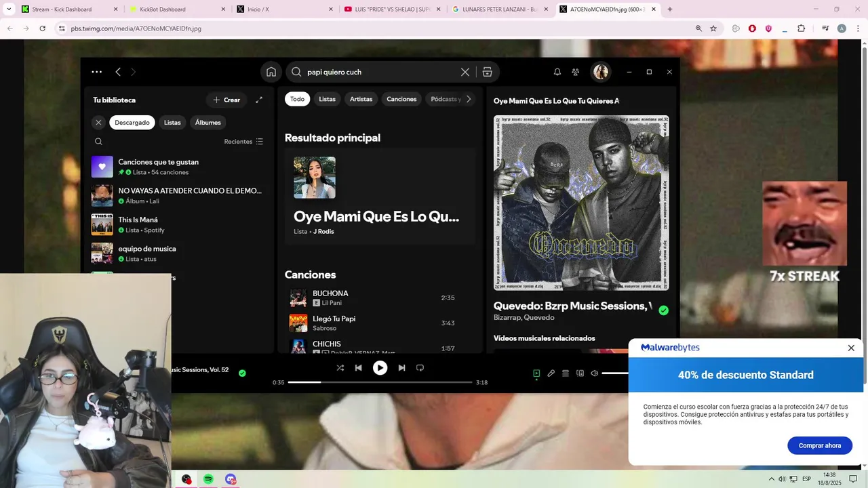Viewport: 868px width, 488px height.
Task: Click Comprar ahora in Malwarebytes popup
Action: pyautogui.click(x=820, y=445)
